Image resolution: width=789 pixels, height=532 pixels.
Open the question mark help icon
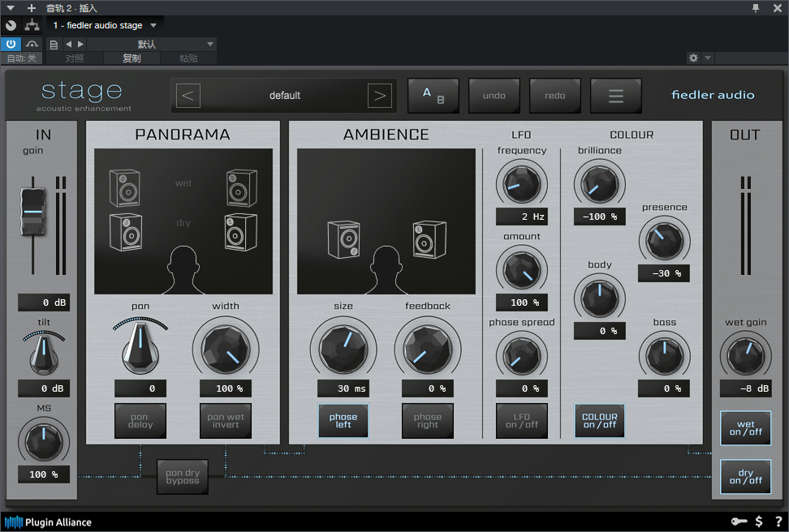tap(778, 521)
